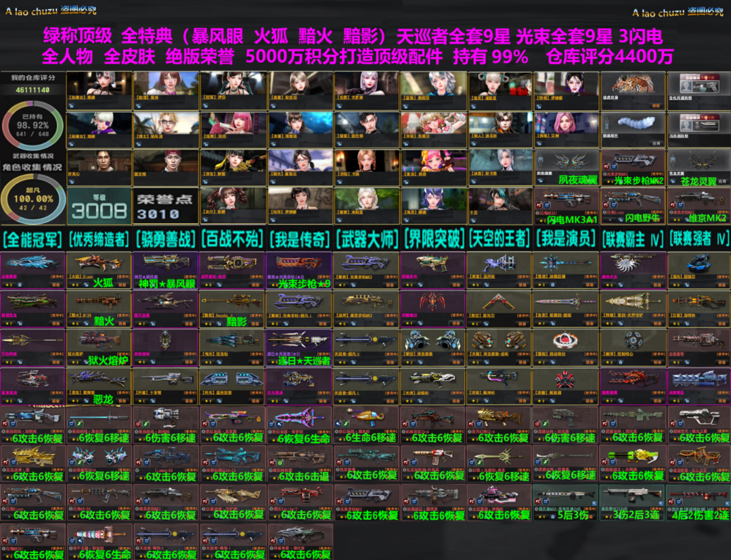Select the eyepatch white-haired girl portrait
Screen dimensions: 731x560
click(x=99, y=124)
